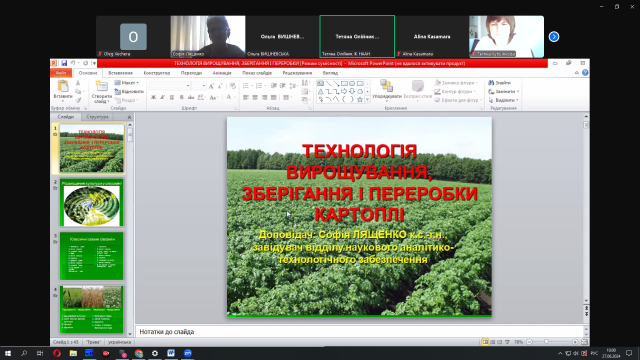
Task: Toggle bulleted list formatting
Action: point(247,86)
